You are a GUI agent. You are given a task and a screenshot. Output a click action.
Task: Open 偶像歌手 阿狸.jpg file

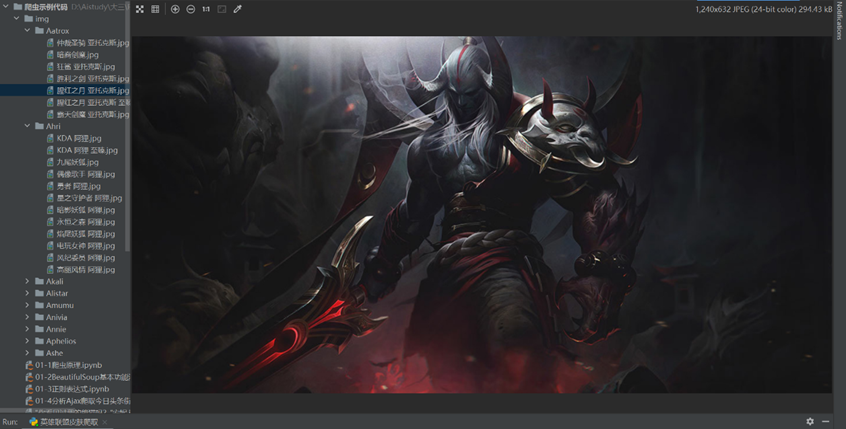[80, 174]
